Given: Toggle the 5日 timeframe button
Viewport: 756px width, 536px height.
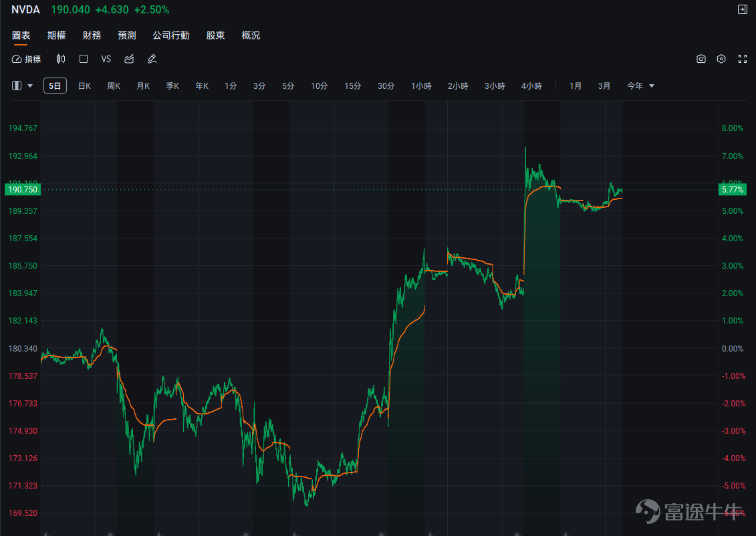Looking at the screenshot, I should pos(55,86).
